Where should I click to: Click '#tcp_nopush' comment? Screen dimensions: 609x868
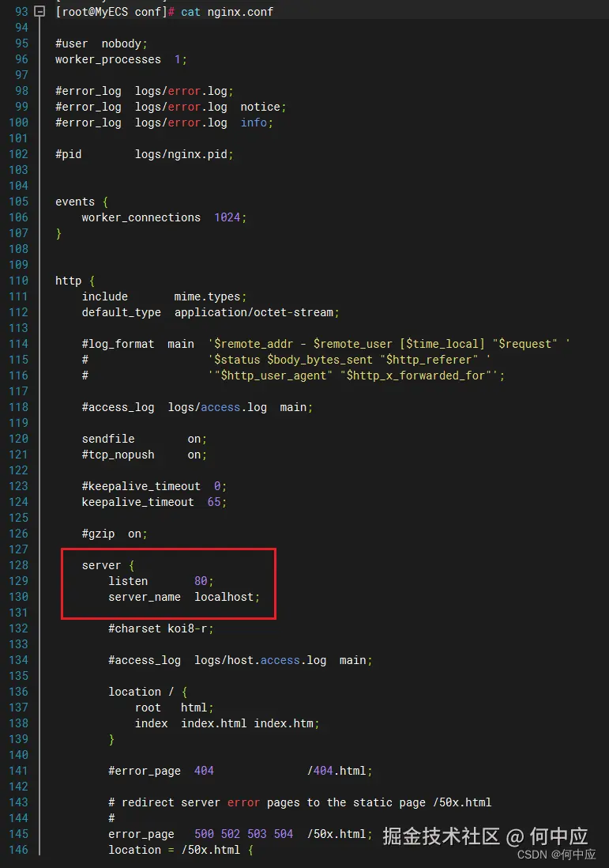[x=118, y=455]
